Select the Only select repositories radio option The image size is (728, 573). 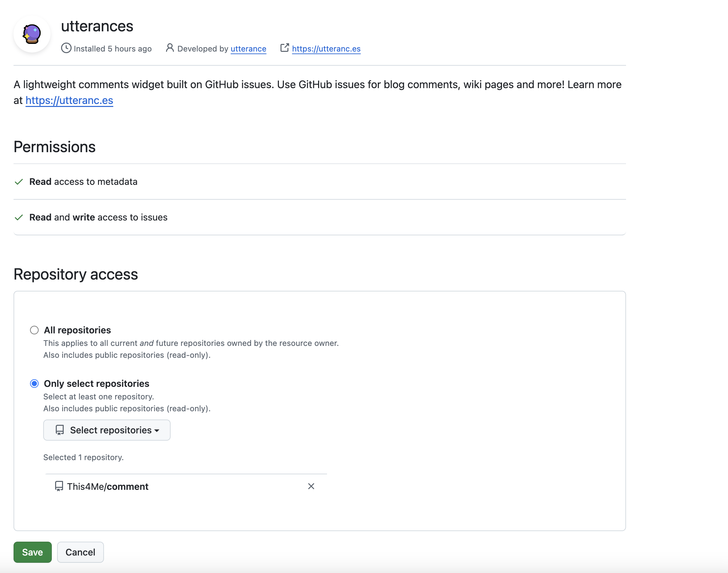(34, 384)
